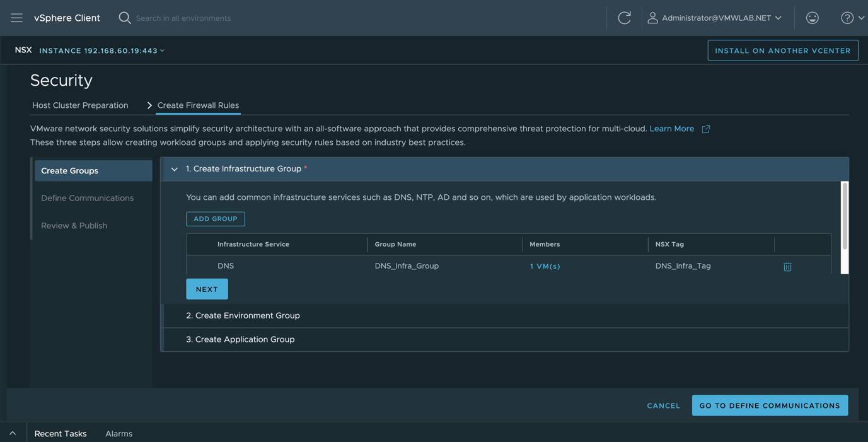Select the Create Firewall Rules tab
Viewport: 868px width, 442px height.
[198, 105]
